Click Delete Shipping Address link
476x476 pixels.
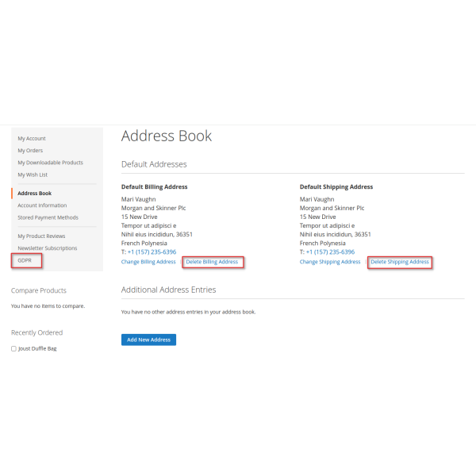(x=400, y=262)
